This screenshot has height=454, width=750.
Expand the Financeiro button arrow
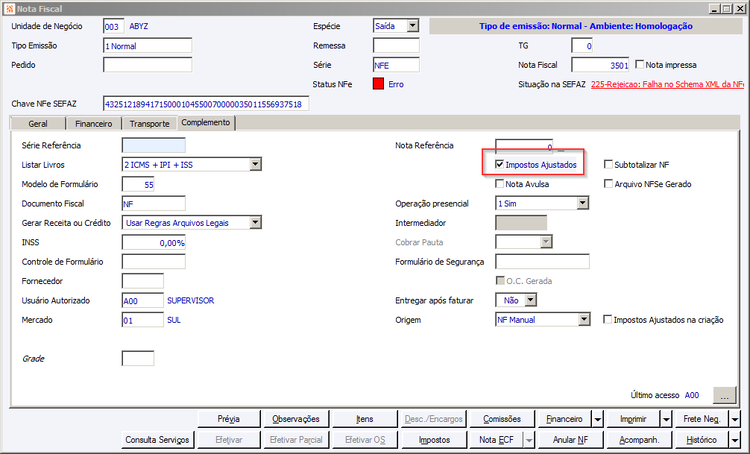(598, 420)
